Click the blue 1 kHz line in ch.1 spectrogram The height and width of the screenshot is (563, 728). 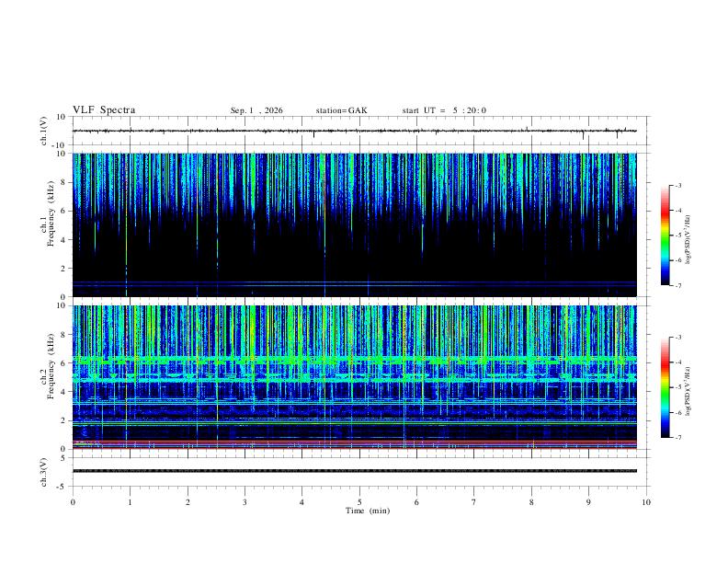point(354,282)
